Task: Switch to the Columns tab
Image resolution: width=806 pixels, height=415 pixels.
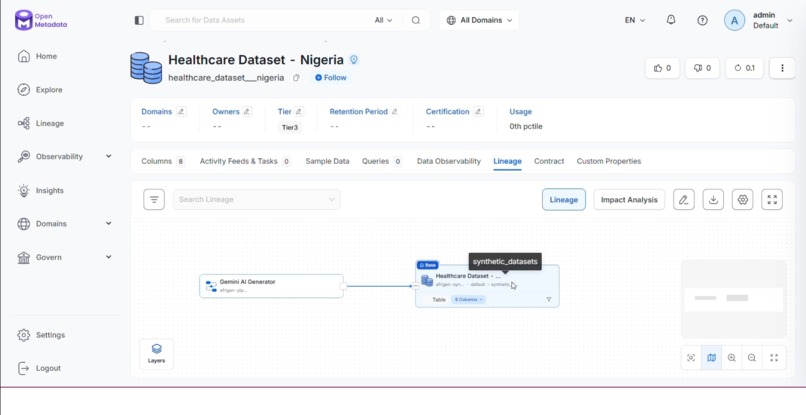Action: tap(163, 161)
